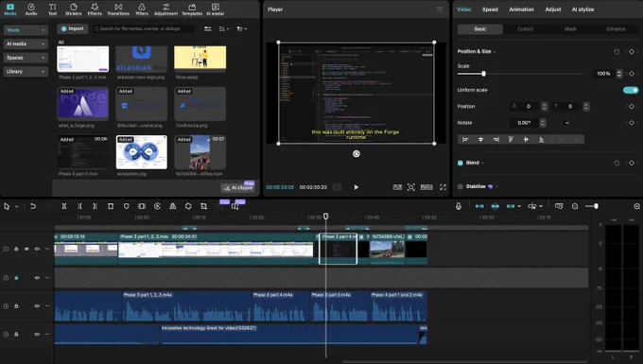Open the Stickers panel
This screenshot has height=364, width=643.
tap(74, 9)
